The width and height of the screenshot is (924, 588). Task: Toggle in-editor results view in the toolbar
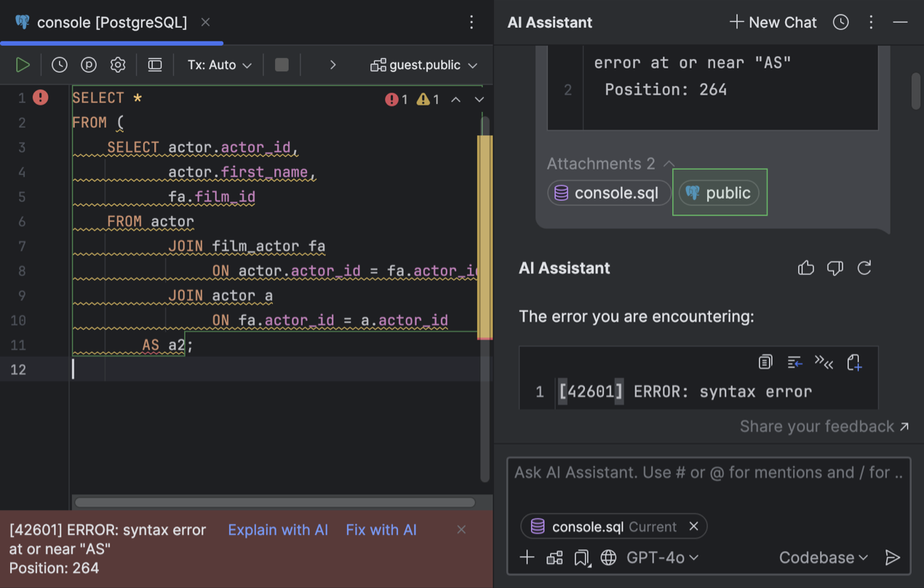pyautogui.click(x=154, y=64)
